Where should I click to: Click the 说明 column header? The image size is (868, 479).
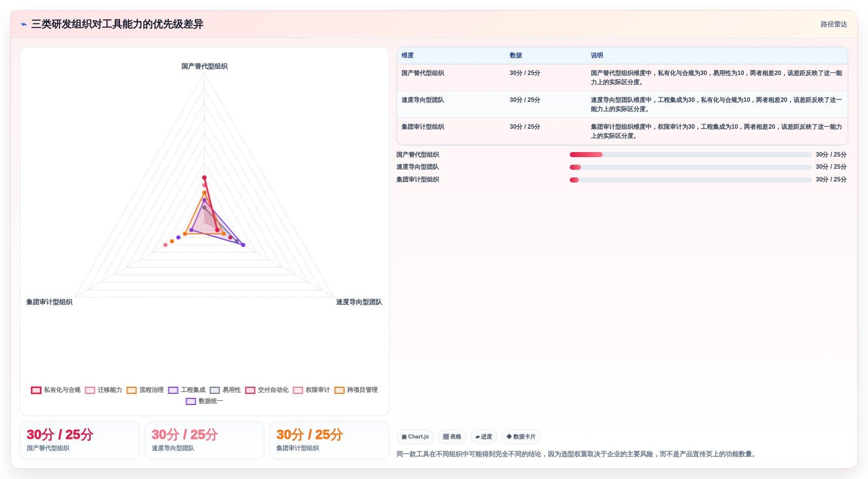(x=597, y=55)
